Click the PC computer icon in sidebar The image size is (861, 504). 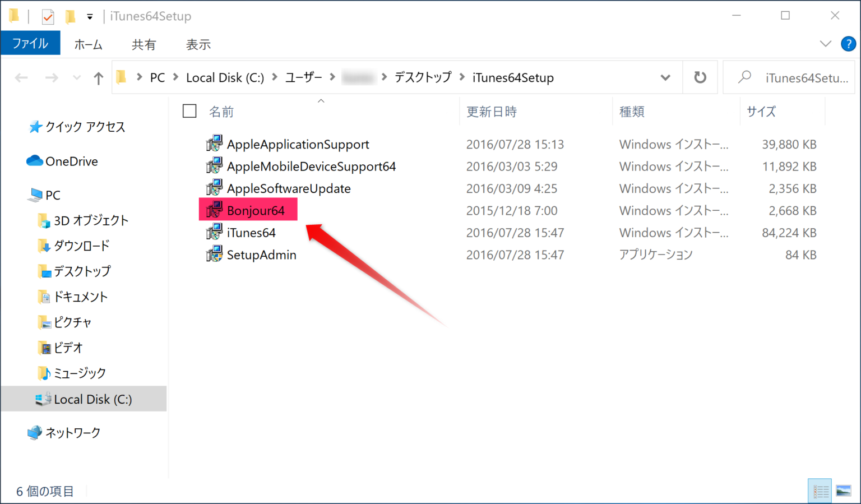[35, 195]
